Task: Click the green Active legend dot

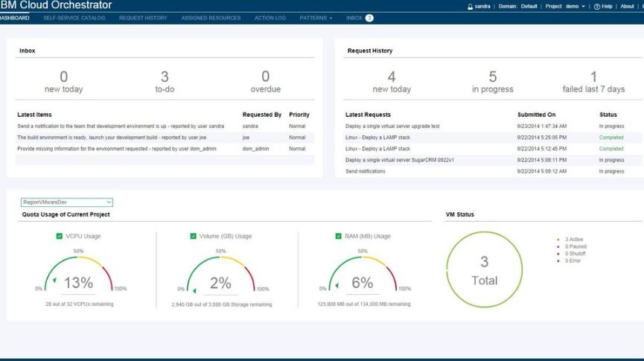Action: (x=558, y=240)
